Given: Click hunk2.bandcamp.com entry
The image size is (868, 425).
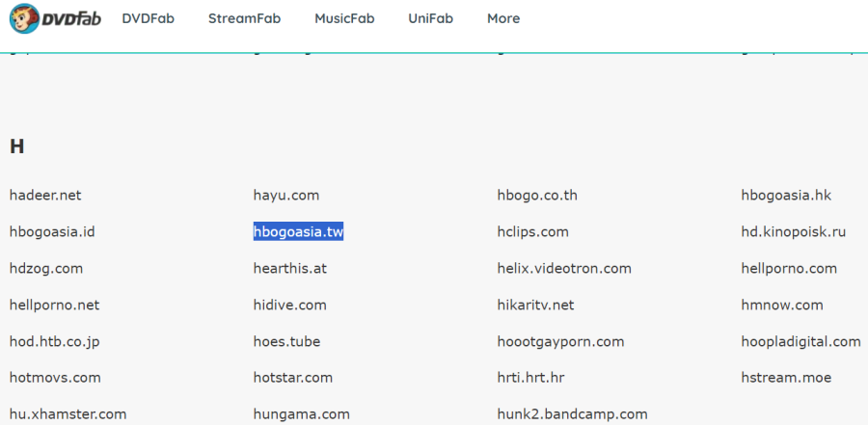Looking at the screenshot, I should (x=572, y=414).
